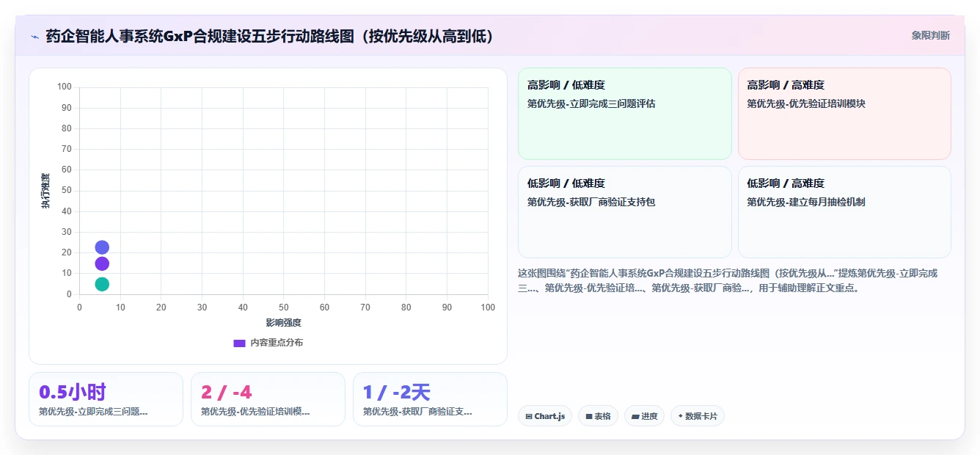The height and width of the screenshot is (455, 980).
Task: Click the 象限判断 label in the header
Action: (930, 35)
